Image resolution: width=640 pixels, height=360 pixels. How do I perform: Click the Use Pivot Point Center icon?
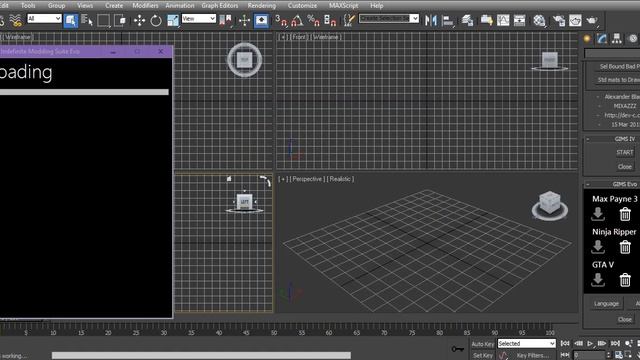(225, 20)
